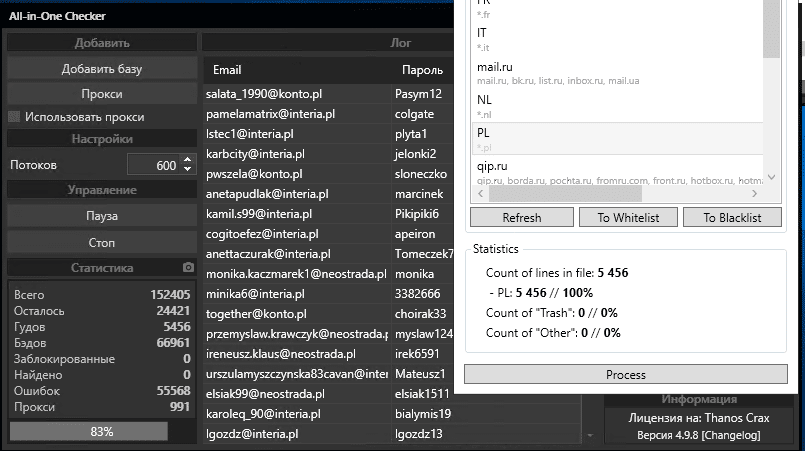Select row pwszela@konto.pl
The height and width of the screenshot is (451, 805).
coord(329,174)
